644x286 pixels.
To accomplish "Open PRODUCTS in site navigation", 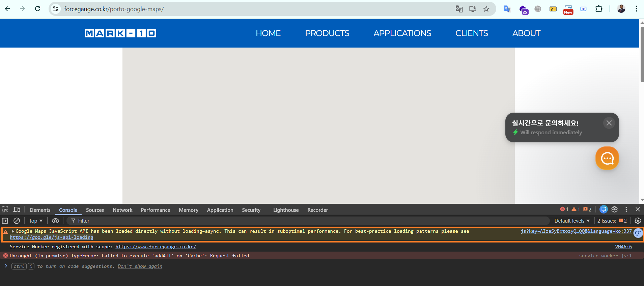I will (327, 33).
